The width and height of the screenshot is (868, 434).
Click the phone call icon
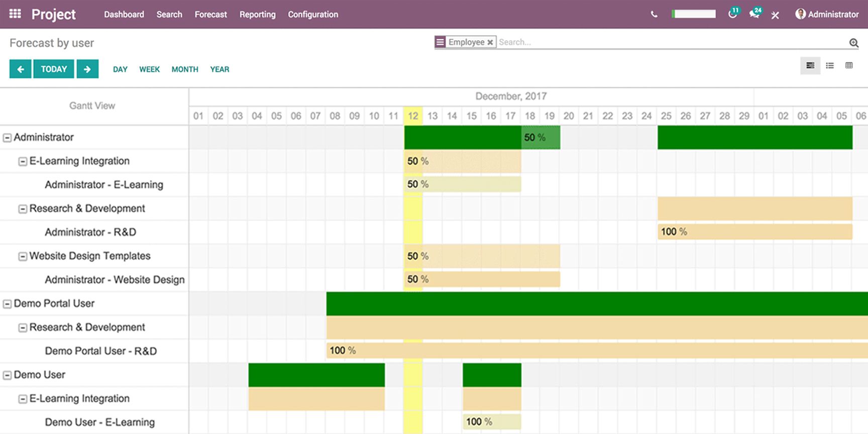[654, 15]
